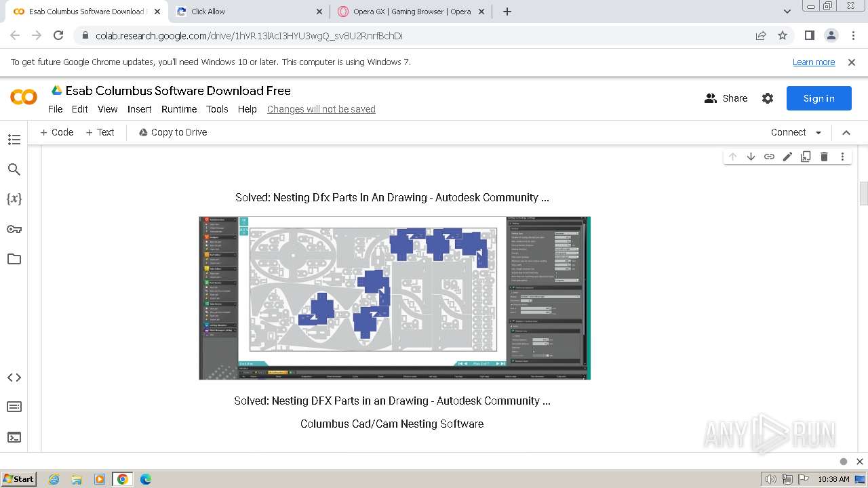The image size is (868, 488).
Task: Toggle Chrome side panel
Action: click(x=809, y=35)
